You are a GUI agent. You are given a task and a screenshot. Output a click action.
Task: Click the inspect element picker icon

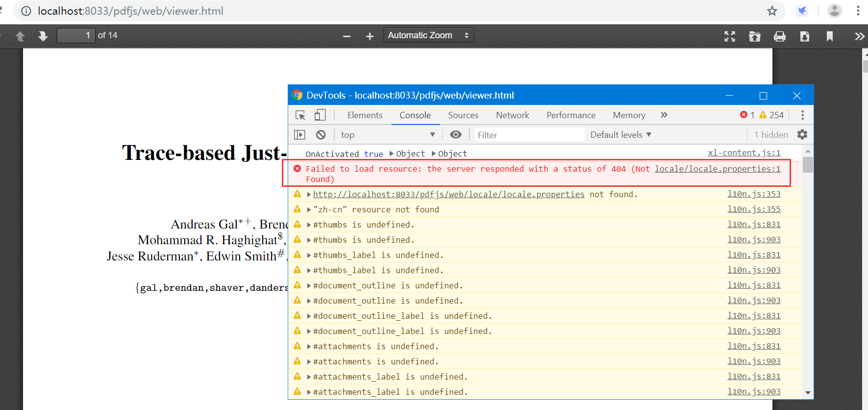point(300,115)
